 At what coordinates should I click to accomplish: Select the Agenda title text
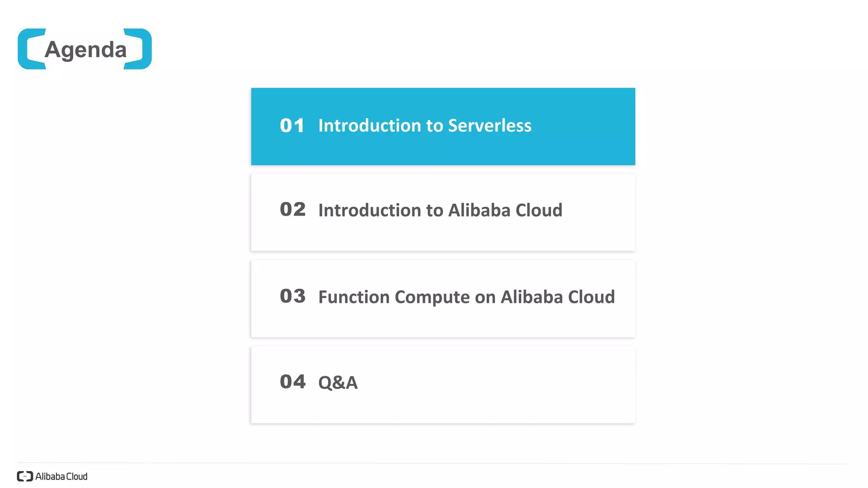click(86, 50)
